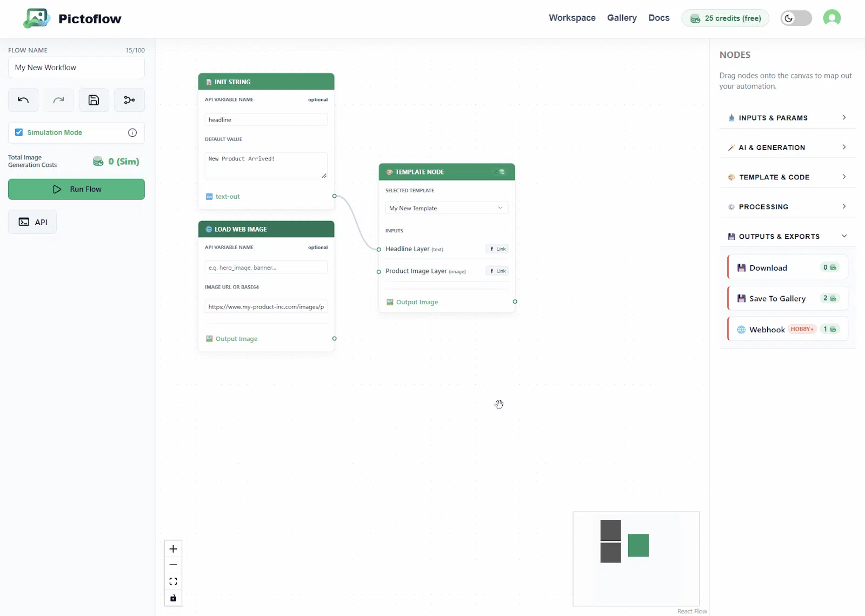Toggle the Simulation Mode checkbox

click(19, 132)
